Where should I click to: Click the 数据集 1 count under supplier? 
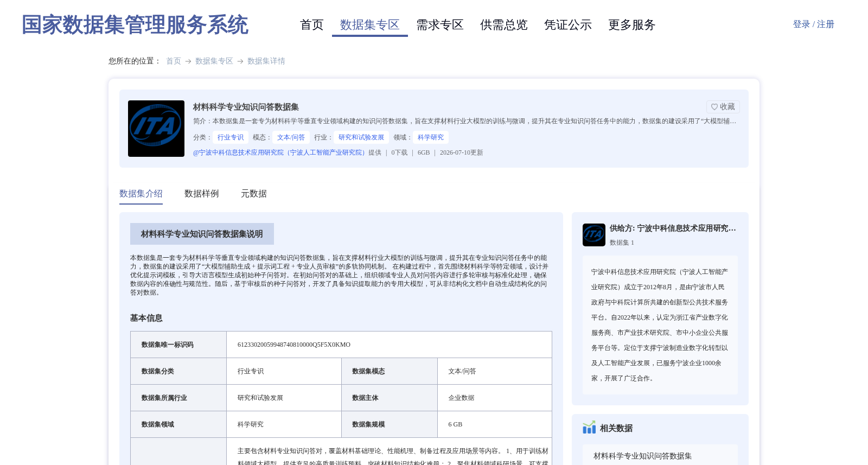[x=622, y=243]
